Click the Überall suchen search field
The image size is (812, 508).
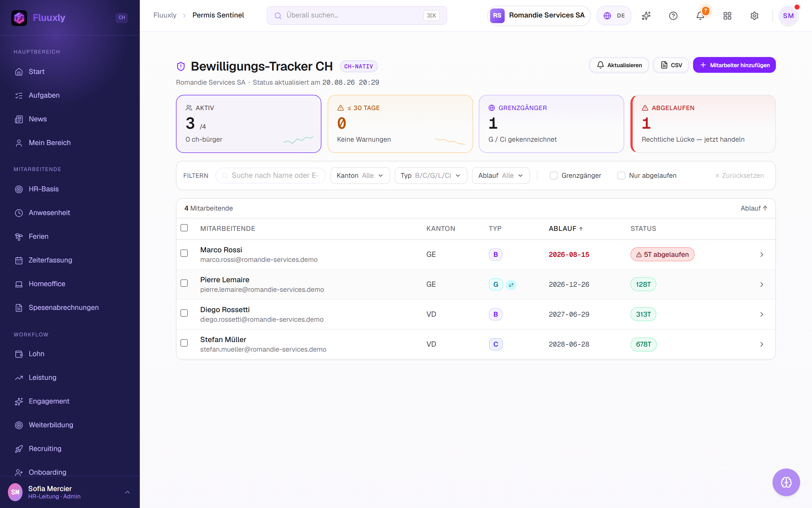tap(357, 16)
